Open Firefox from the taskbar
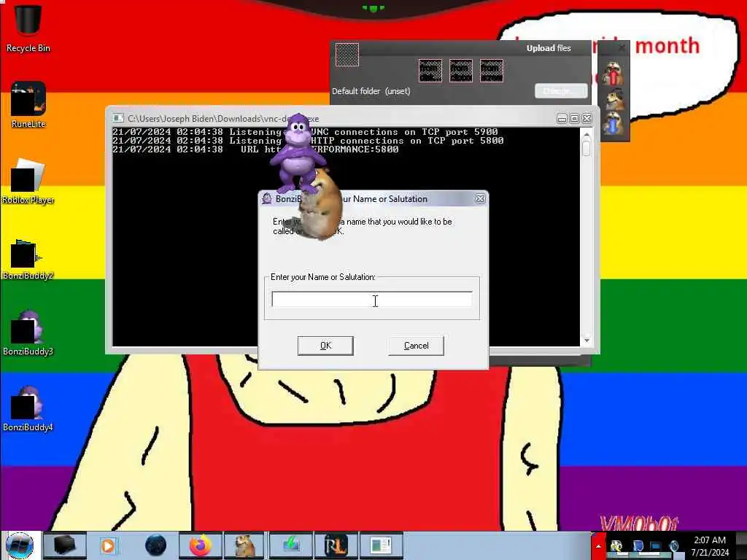 click(201, 545)
